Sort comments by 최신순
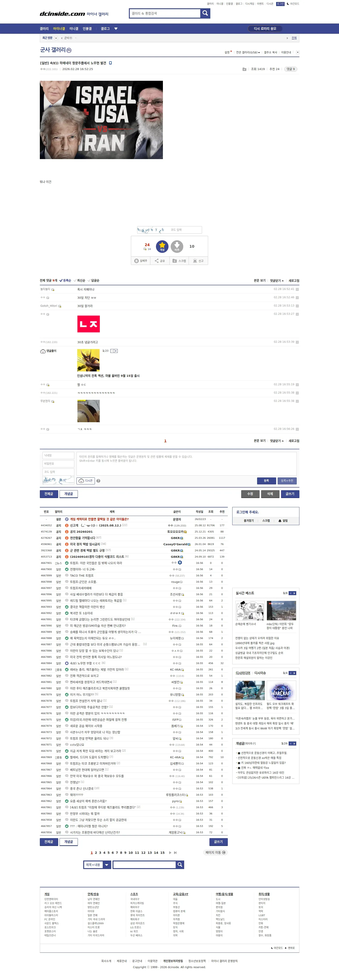339x980 pixels. pos(79,280)
